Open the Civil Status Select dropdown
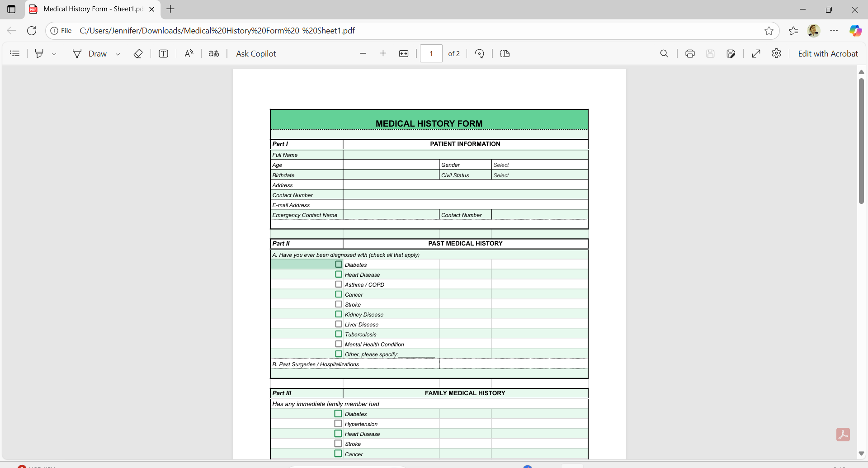 (540, 175)
